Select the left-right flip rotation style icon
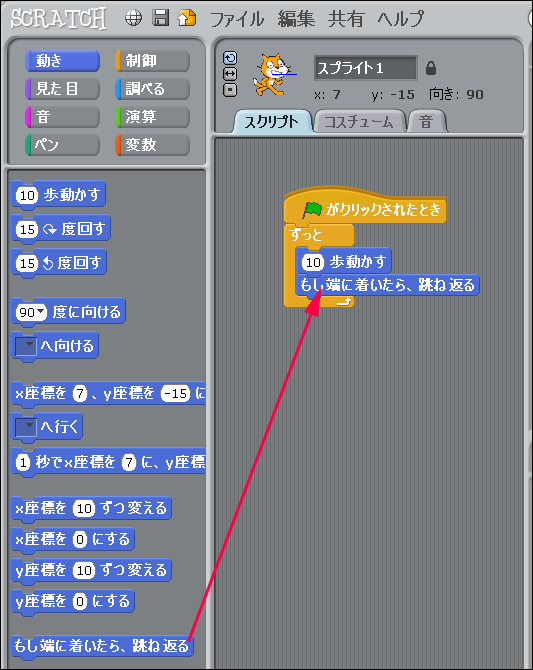 point(230,74)
